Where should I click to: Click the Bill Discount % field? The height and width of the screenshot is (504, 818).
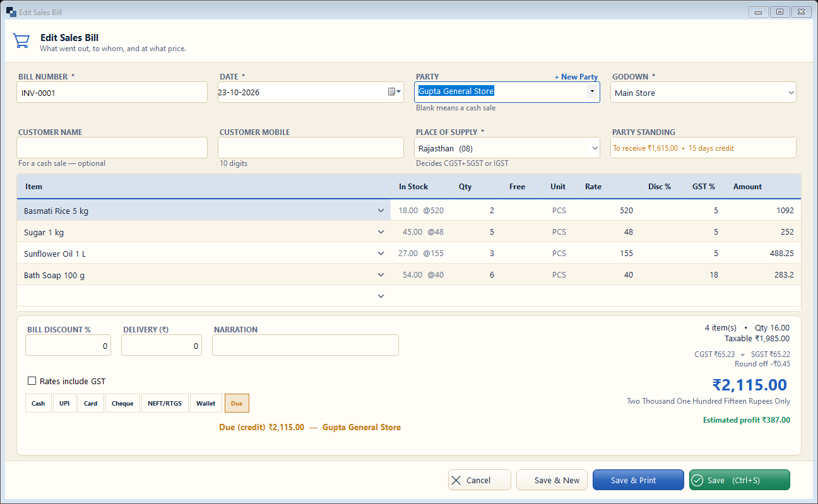pos(68,345)
